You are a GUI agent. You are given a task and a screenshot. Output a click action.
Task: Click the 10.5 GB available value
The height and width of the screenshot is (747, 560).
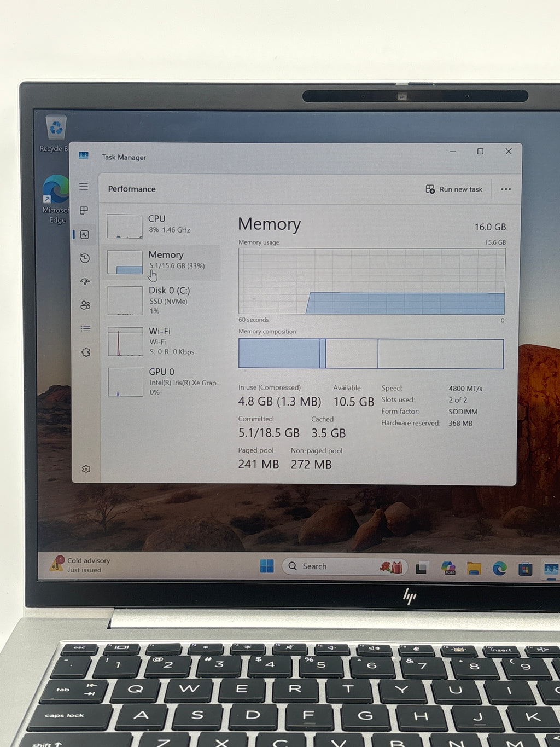pyautogui.click(x=354, y=402)
